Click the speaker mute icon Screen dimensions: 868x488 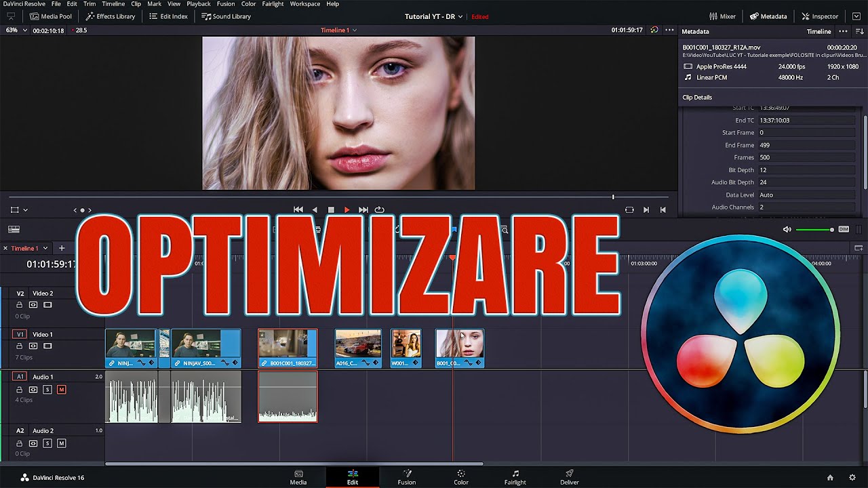[787, 230]
